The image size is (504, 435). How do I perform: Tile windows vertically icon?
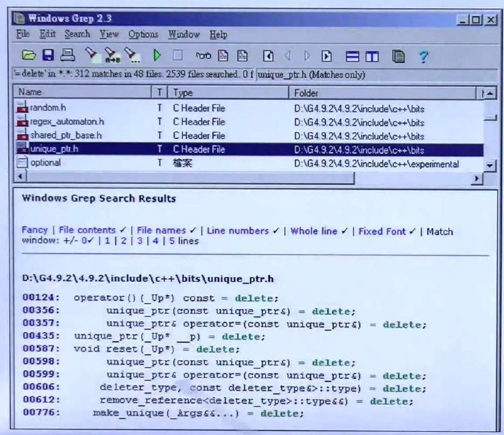(x=372, y=57)
